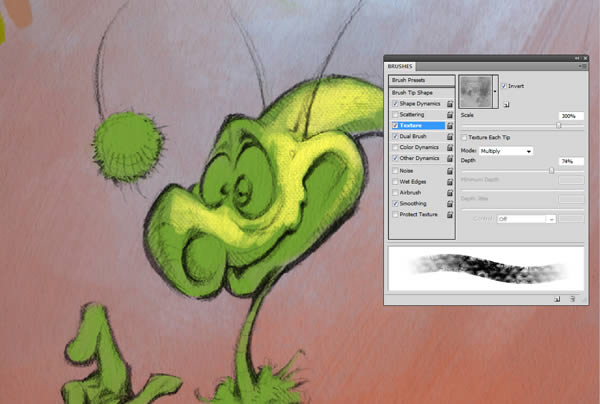Viewport: 600px width, 404px height.
Task: Select the Dual Brush settings entry
Action: (413, 136)
